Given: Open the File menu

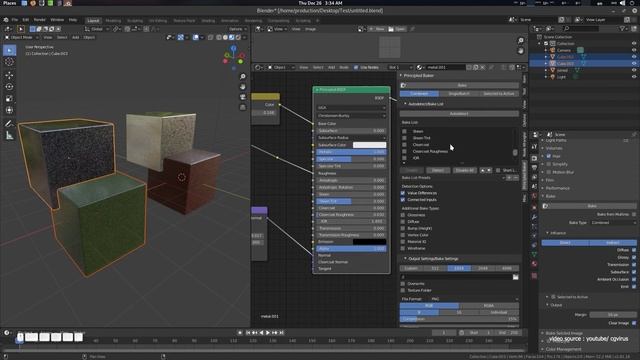Looking at the screenshot, I should coord(15,20).
